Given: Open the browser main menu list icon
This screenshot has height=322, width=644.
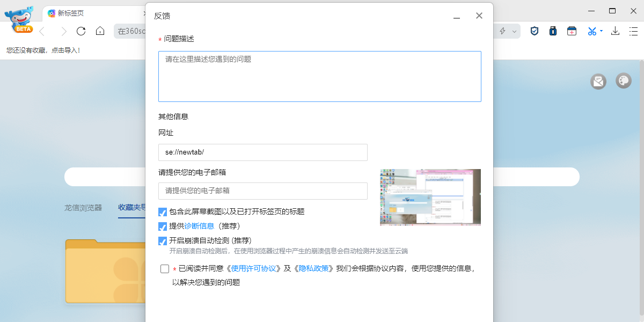Looking at the screenshot, I should pyautogui.click(x=633, y=31).
